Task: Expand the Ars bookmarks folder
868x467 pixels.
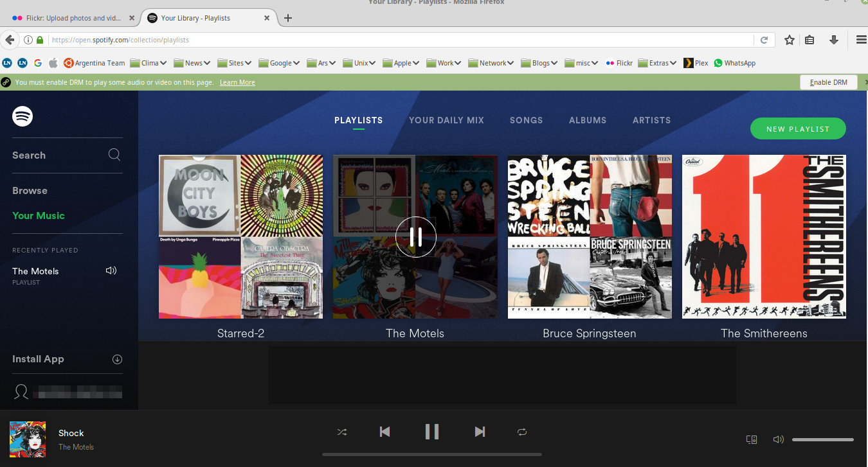Action: (321, 63)
